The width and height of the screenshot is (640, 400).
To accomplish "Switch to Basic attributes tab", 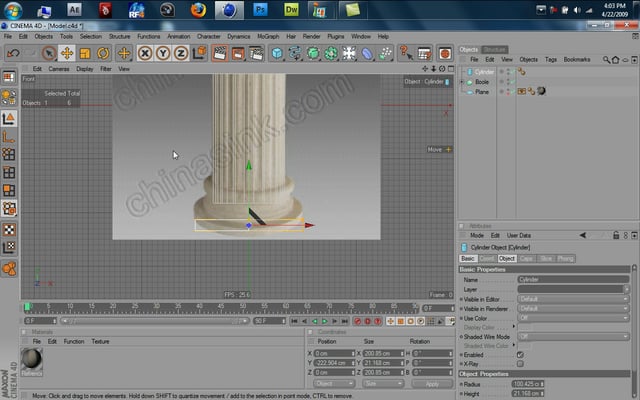I will 468,259.
